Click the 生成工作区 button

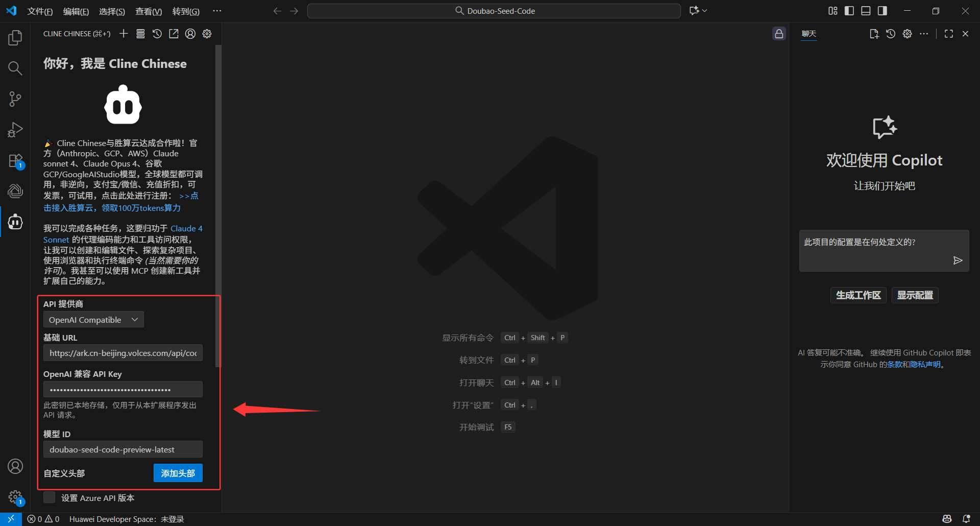(x=859, y=295)
